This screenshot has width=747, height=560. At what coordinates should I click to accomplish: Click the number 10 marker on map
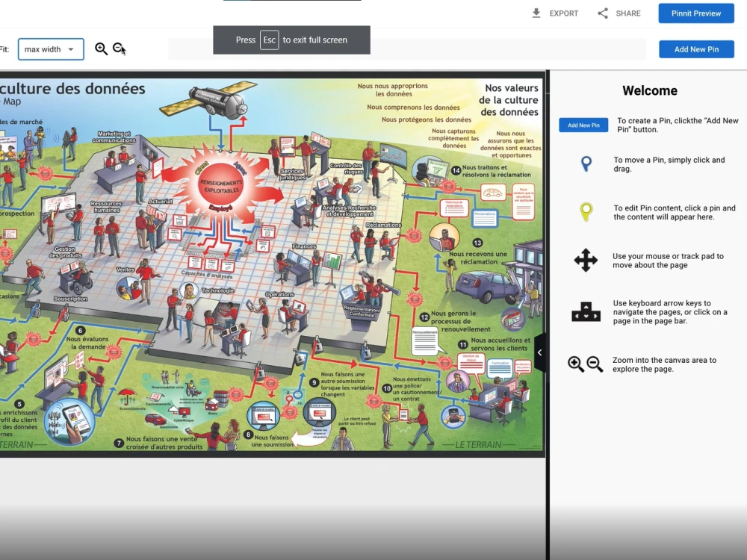click(x=387, y=388)
